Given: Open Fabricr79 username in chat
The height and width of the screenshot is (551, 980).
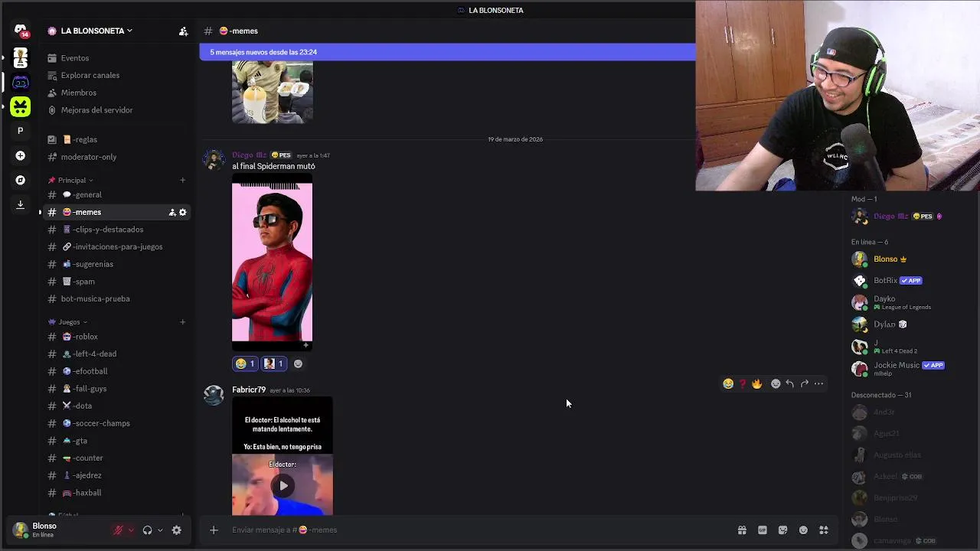Looking at the screenshot, I should click(x=249, y=390).
